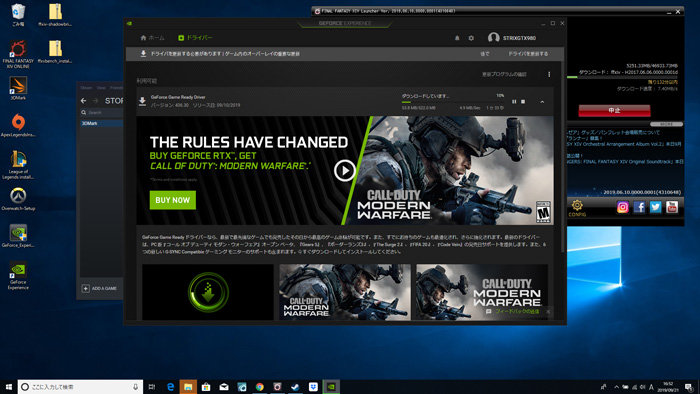Open the ffxivbench zip folder on desktop
This screenshot has width=700, height=394.
tap(55, 51)
